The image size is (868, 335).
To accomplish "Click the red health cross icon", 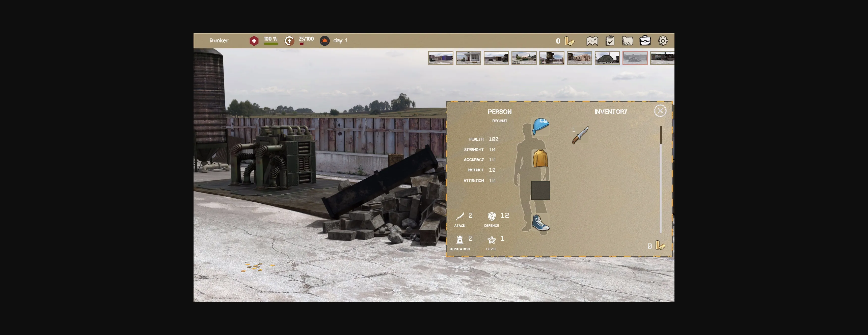I will pos(254,41).
